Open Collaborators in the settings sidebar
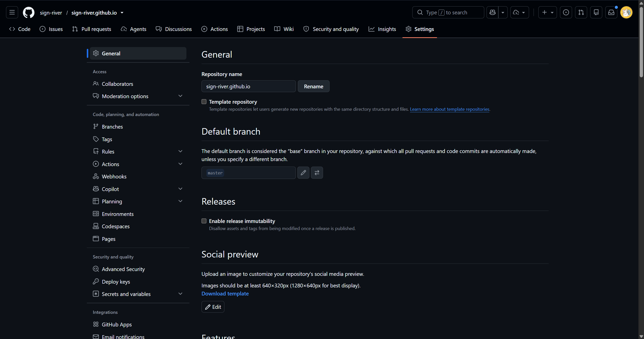The height and width of the screenshot is (339, 644). pyautogui.click(x=138, y=84)
